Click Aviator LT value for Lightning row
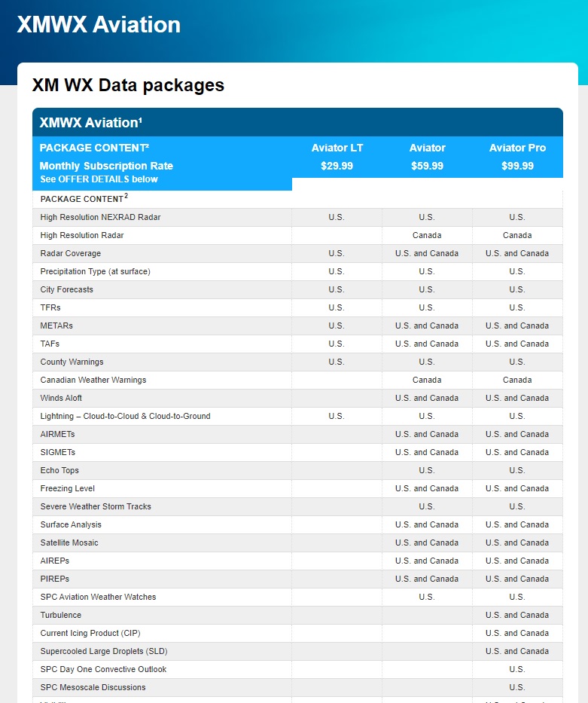The image size is (588, 703). pyautogui.click(x=337, y=416)
